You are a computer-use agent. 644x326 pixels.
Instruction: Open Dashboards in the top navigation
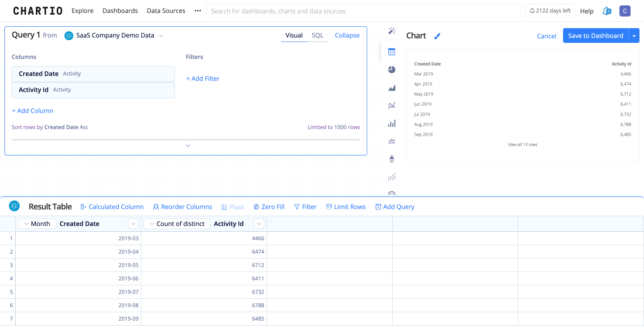(120, 11)
